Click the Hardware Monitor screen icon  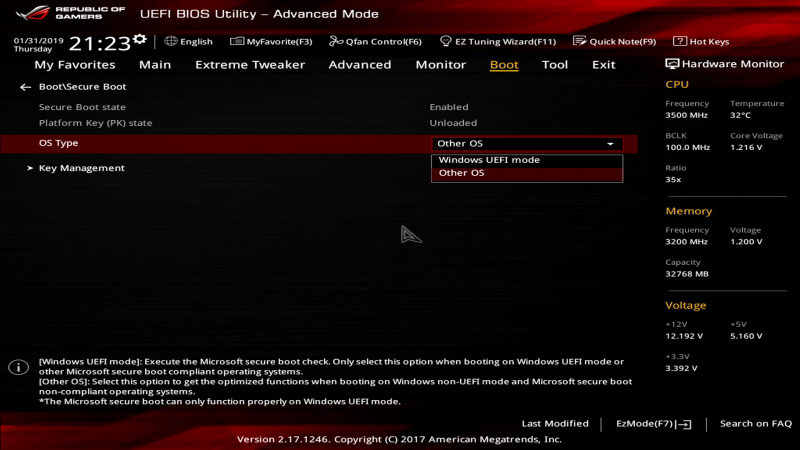pos(672,64)
